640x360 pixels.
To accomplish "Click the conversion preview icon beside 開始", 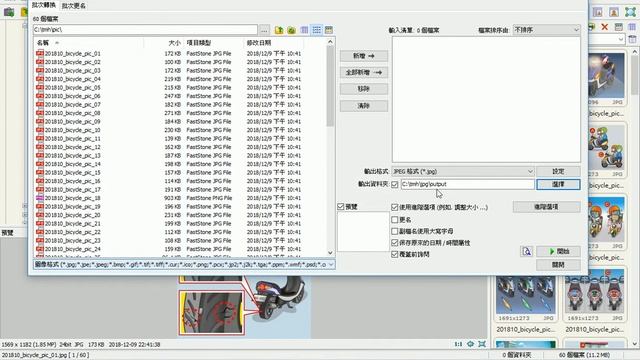I will pyautogui.click(x=527, y=251).
